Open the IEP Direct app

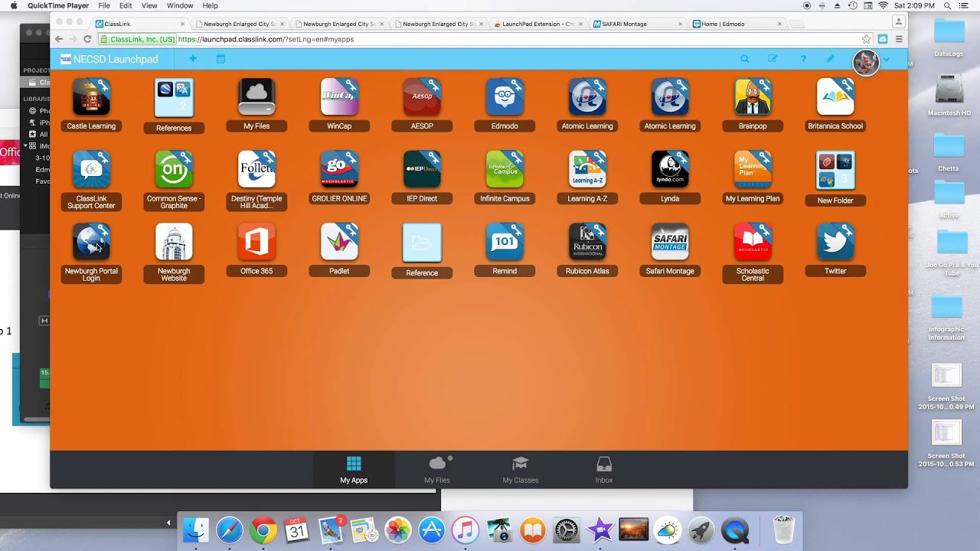[x=422, y=169]
